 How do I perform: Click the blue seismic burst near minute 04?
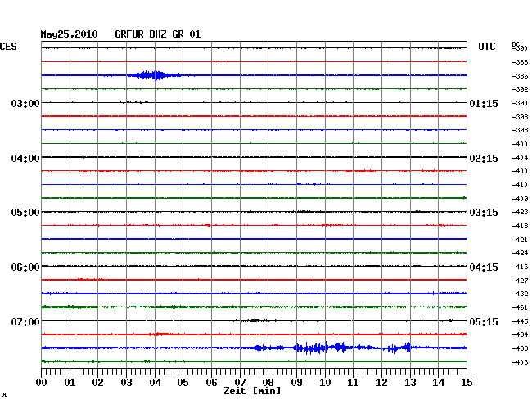tap(155, 75)
